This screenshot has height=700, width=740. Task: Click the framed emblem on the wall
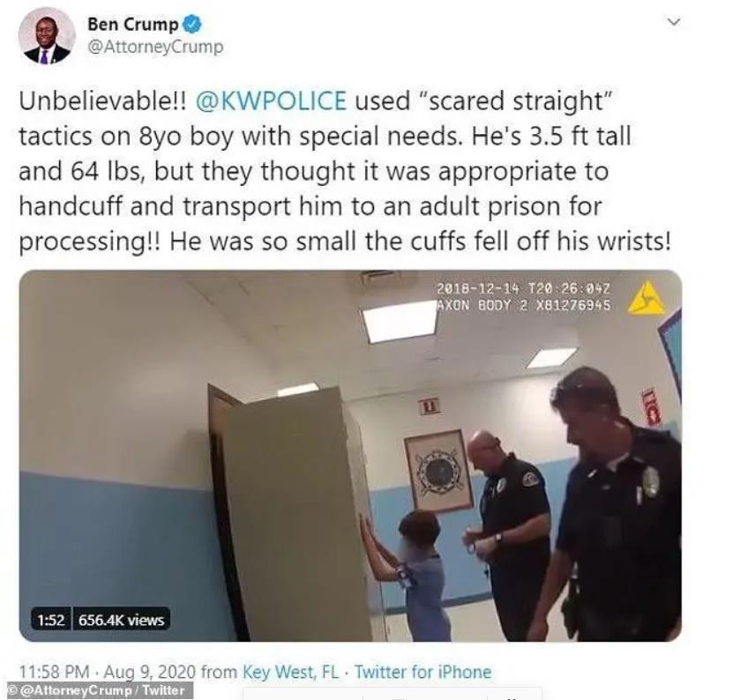pyautogui.click(x=439, y=472)
